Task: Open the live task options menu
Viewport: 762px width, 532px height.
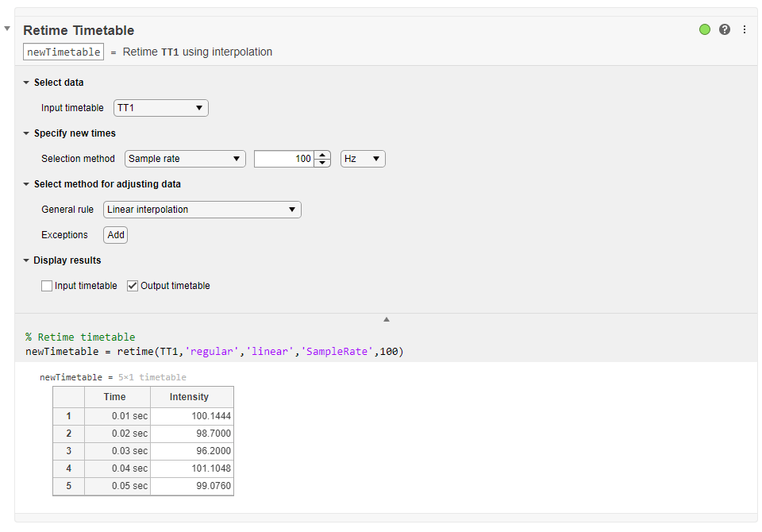Action: (745, 29)
